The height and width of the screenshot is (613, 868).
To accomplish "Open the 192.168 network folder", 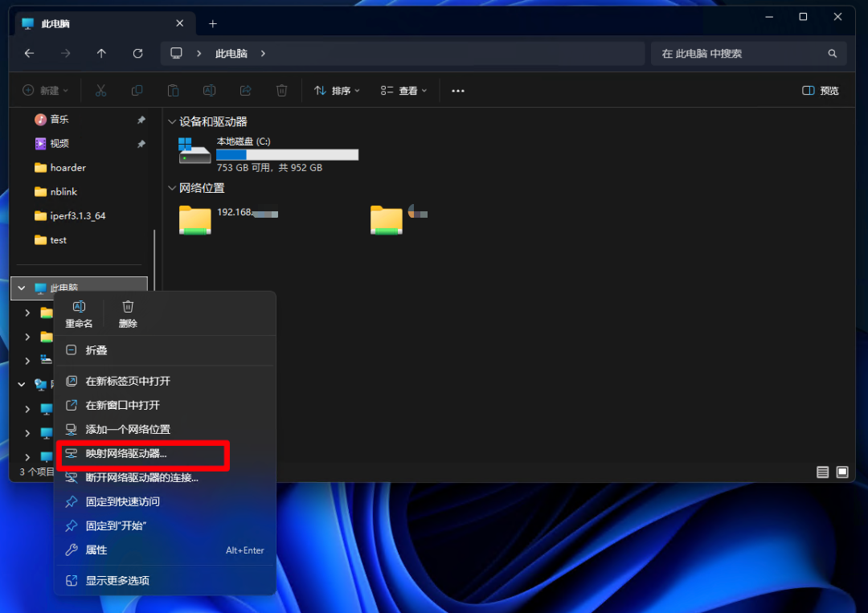I will 228,219.
